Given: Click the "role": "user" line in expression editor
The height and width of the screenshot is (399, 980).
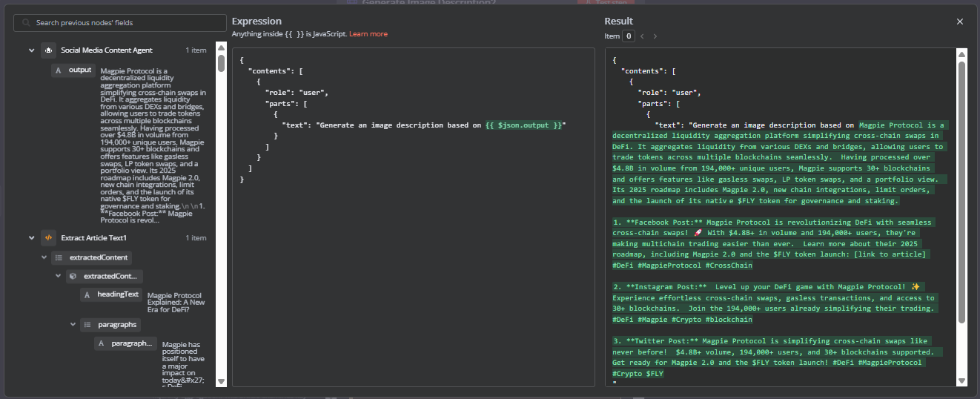Looking at the screenshot, I should click(297, 93).
